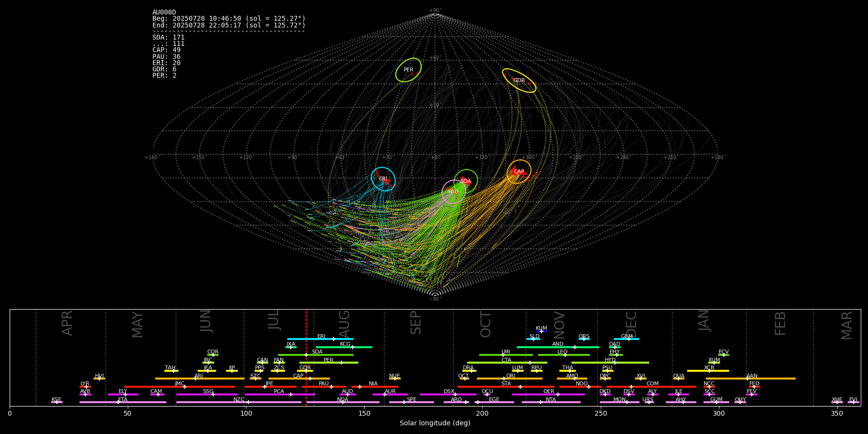Click the 'GDR: 6' count in legend
868x434 pixels.
164,69
